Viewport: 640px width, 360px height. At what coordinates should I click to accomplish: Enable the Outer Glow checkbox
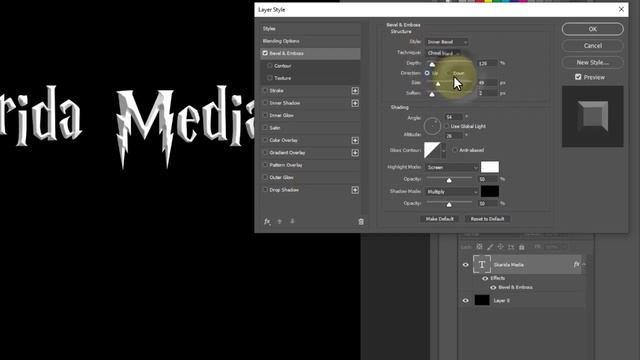[265, 177]
